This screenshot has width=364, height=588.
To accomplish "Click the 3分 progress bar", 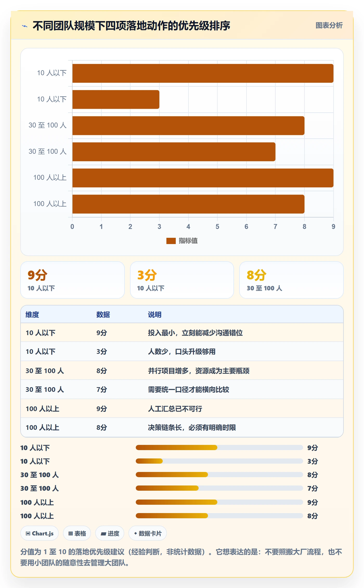I will [x=219, y=461].
